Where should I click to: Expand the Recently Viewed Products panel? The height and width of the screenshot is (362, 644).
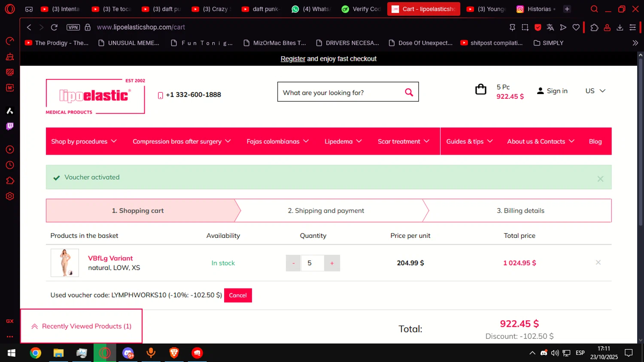click(x=81, y=326)
